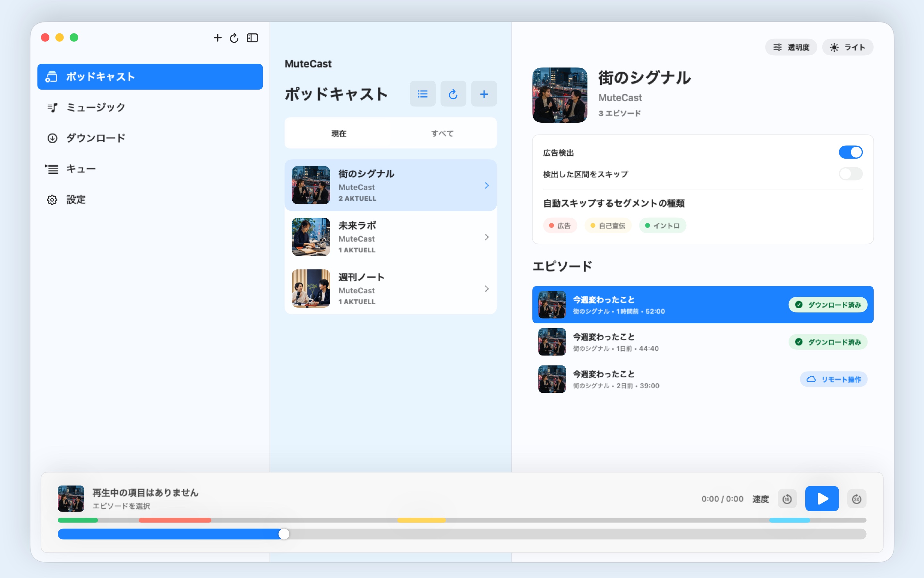Select the 未来ラボ podcast title

pyautogui.click(x=357, y=225)
